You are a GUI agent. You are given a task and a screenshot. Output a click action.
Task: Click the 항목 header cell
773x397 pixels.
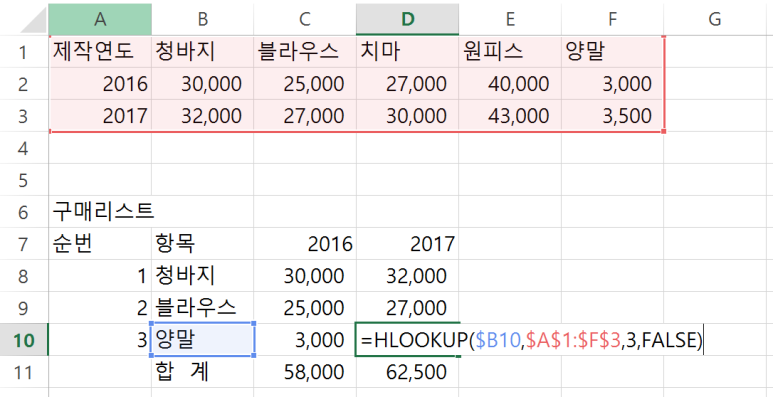[203, 244]
